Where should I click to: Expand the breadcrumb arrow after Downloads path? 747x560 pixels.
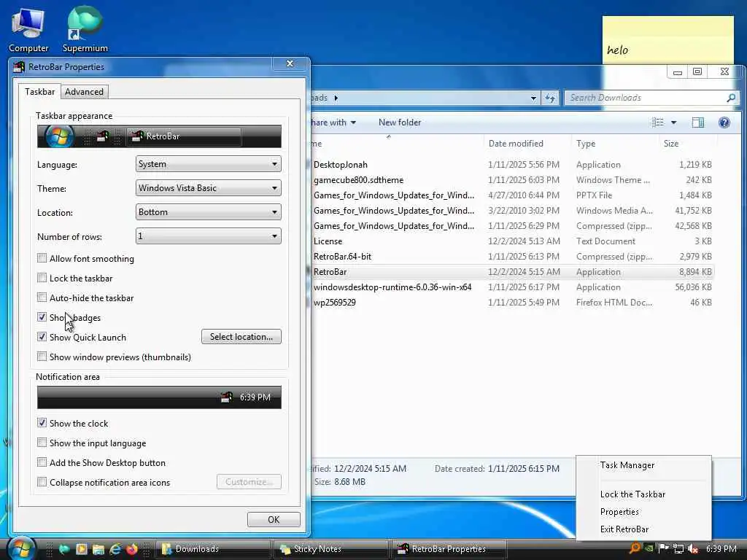(336, 98)
